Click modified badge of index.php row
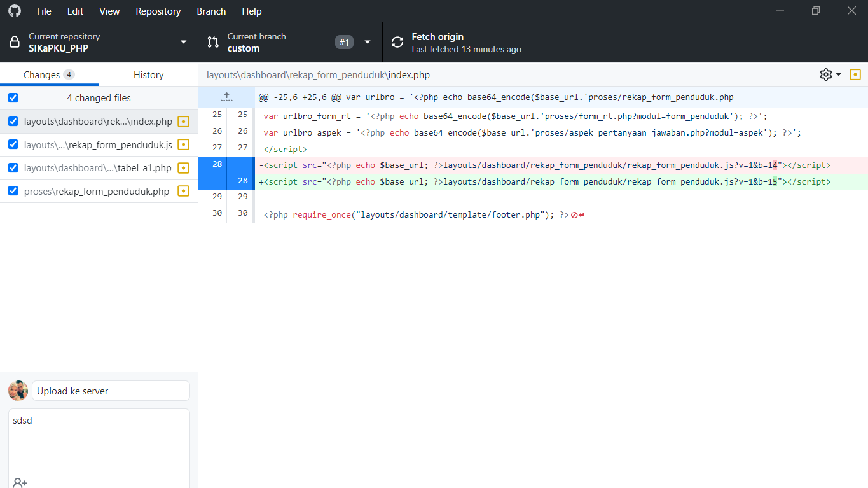This screenshot has width=868, height=488. coord(183,122)
